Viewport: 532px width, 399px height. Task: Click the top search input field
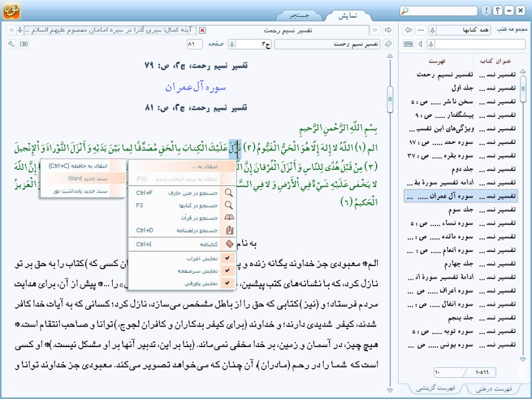[x=444, y=11]
